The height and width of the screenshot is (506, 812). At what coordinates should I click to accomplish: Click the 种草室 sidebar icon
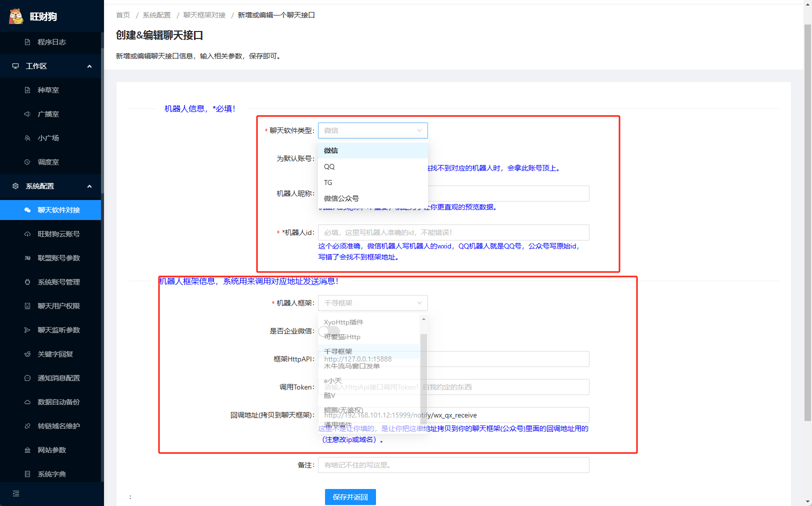pyautogui.click(x=27, y=90)
